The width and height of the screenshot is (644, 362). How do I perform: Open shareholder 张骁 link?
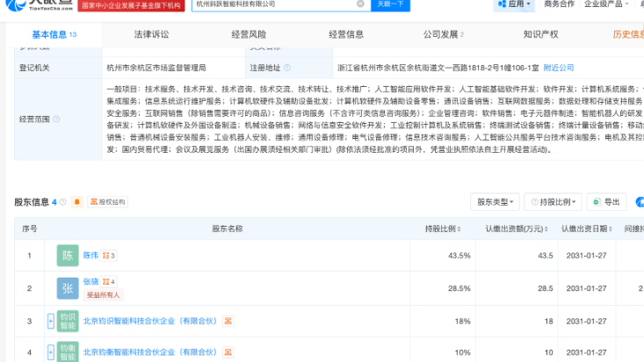pos(90,281)
